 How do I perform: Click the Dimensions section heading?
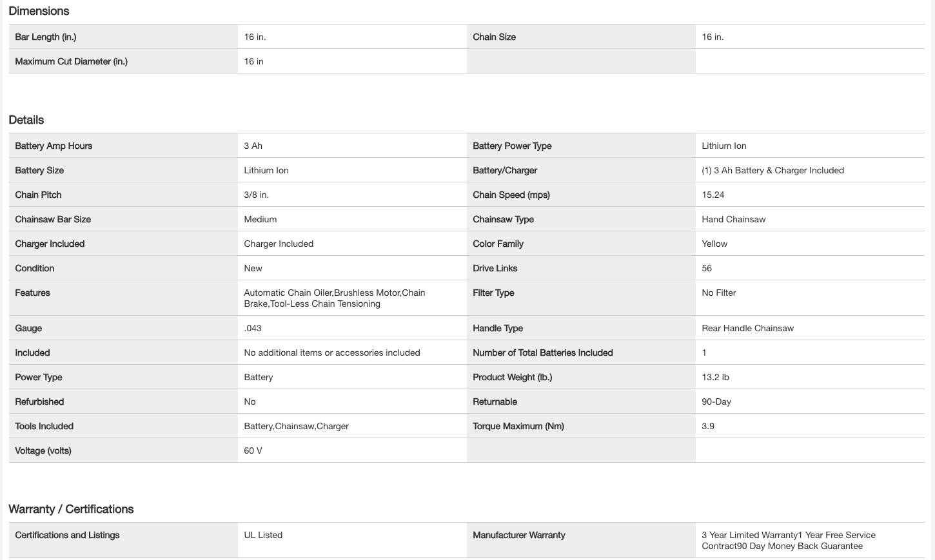click(x=39, y=11)
